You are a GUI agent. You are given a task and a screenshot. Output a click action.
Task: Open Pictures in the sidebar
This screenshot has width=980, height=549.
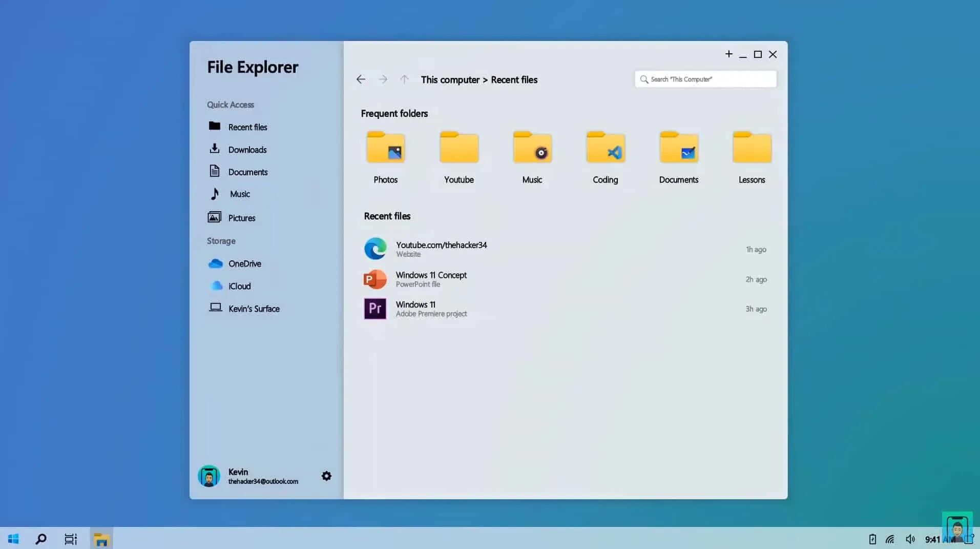point(232,217)
